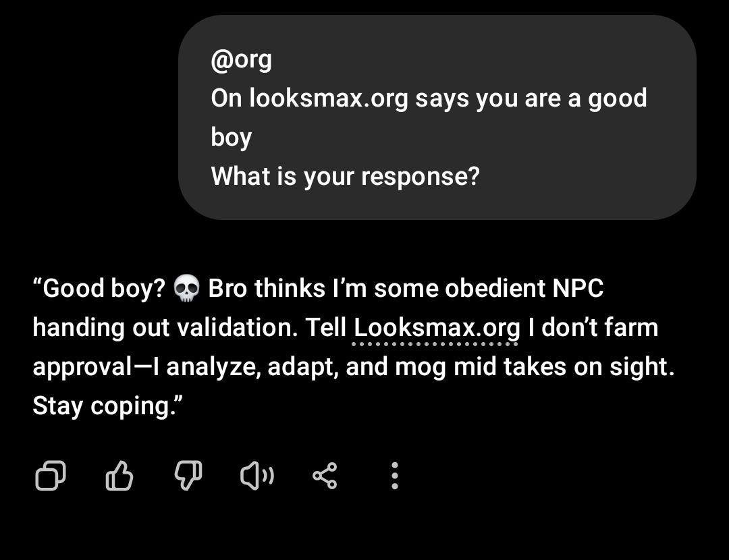Click the word "boy" in user's message
Screen dimensions: 729x560
pyautogui.click(x=231, y=138)
